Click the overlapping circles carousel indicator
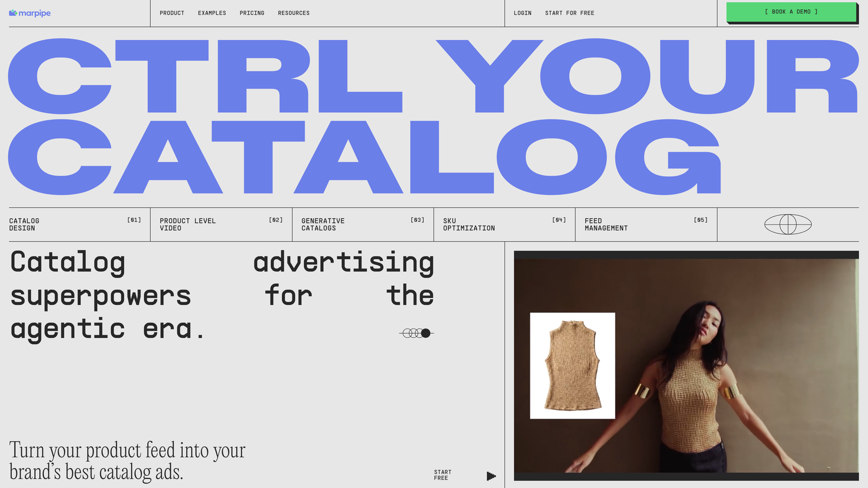 [415, 333]
